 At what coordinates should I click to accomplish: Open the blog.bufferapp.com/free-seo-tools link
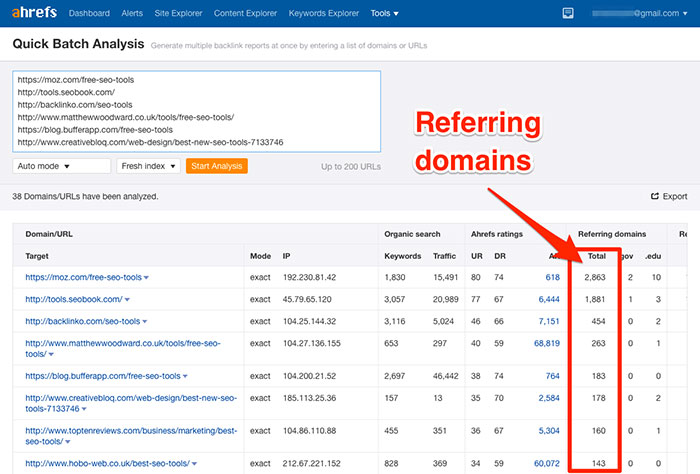(103, 376)
